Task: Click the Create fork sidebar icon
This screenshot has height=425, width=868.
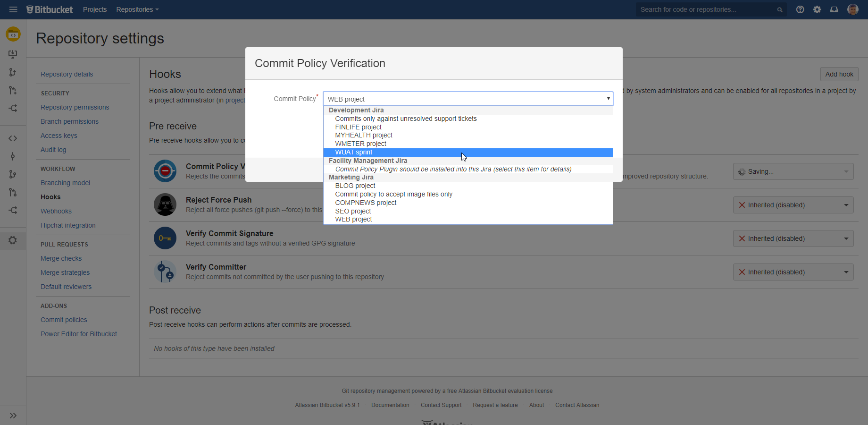Action: [x=13, y=108]
